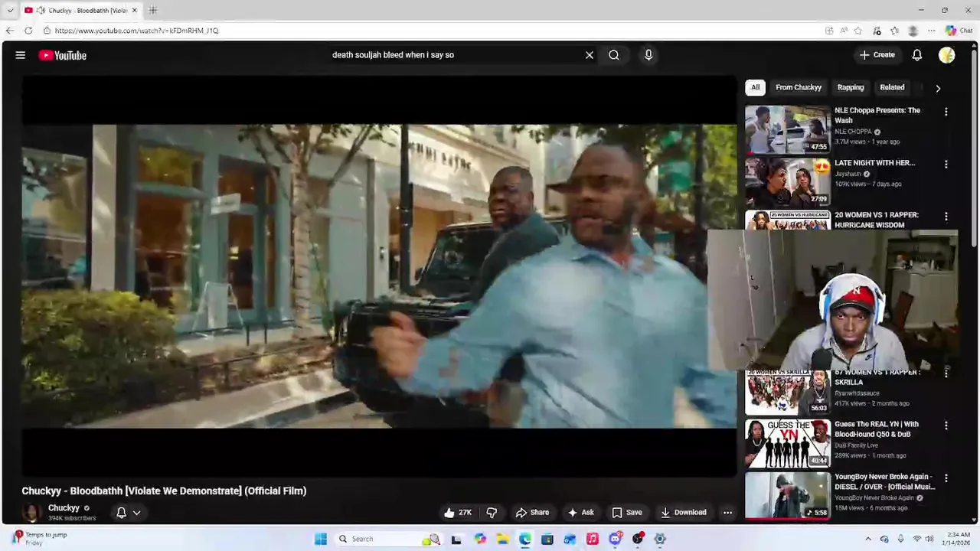Clear the YouTube search box text
Screen dimensions: 980x551
pos(590,55)
